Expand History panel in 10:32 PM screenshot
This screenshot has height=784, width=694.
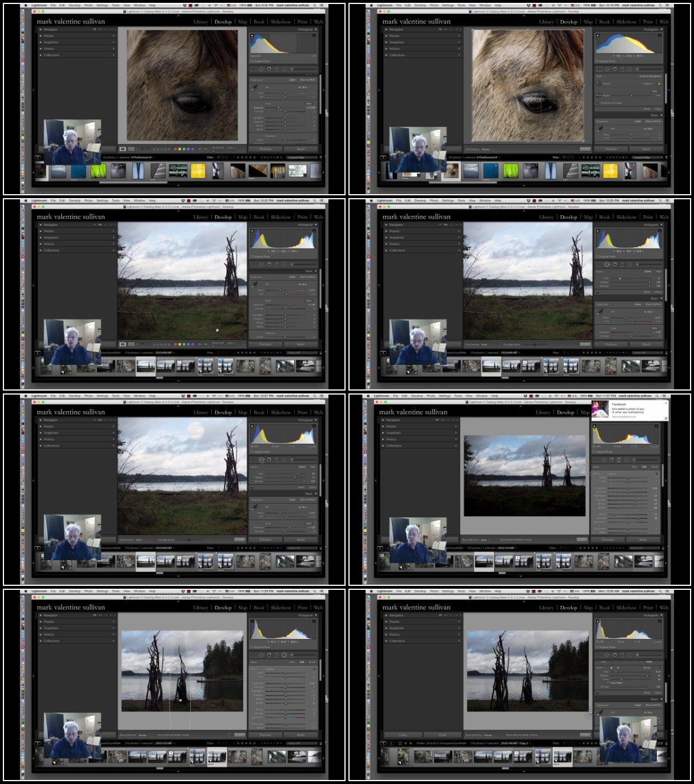(41, 244)
